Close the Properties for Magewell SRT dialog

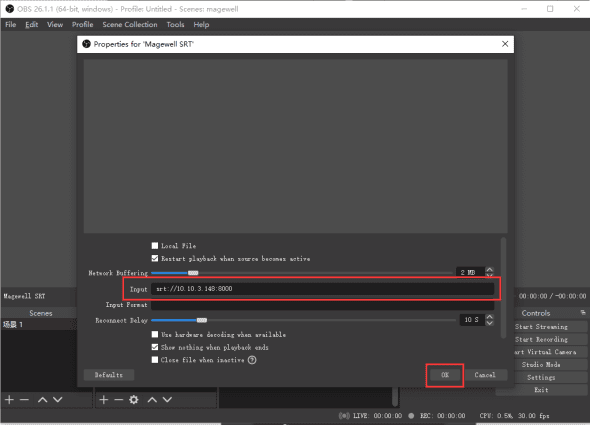click(x=505, y=44)
